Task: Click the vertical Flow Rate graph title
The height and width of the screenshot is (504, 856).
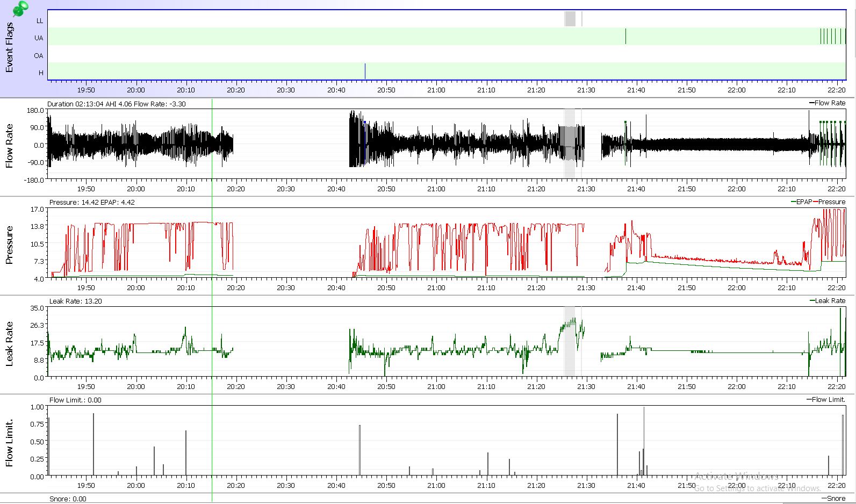Action: coord(9,146)
